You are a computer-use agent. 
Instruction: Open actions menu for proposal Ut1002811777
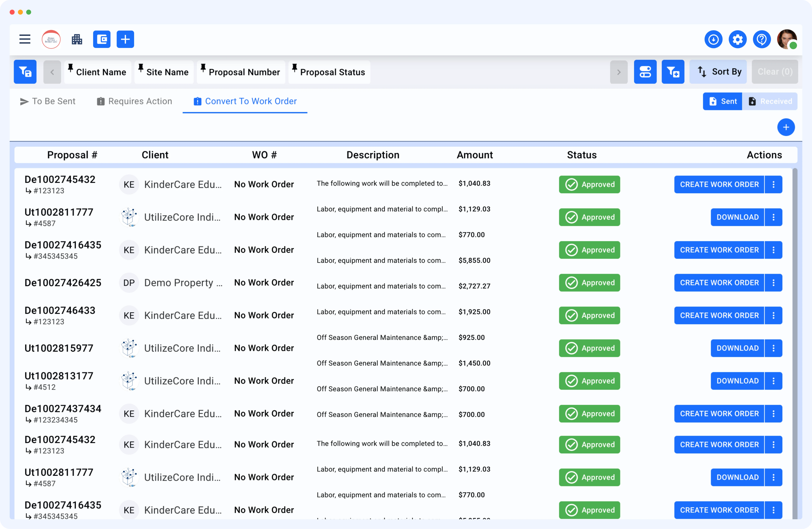tap(773, 217)
